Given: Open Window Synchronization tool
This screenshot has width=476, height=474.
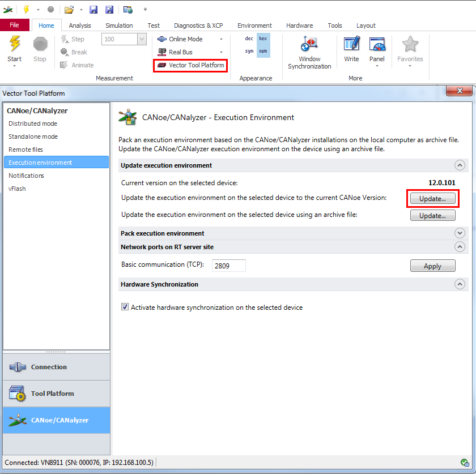Looking at the screenshot, I should pyautogui.click(x=309, y=45).
